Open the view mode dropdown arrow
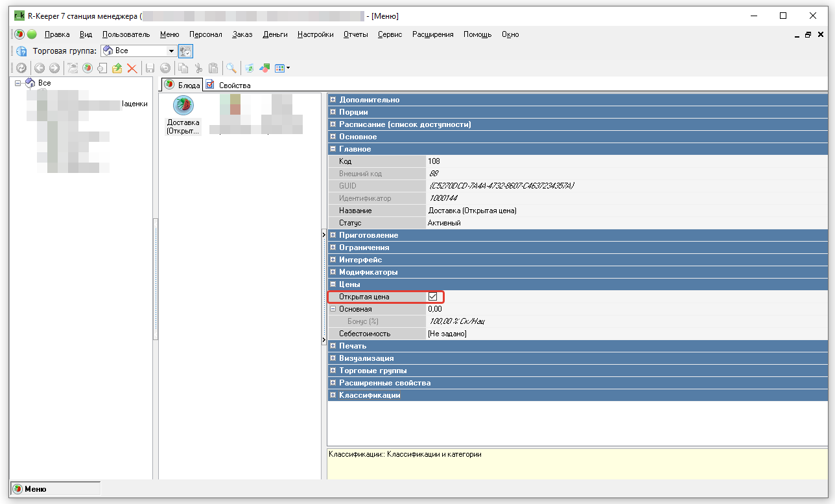The height and width of the screenshot is (504, 835). pos(288,68)
